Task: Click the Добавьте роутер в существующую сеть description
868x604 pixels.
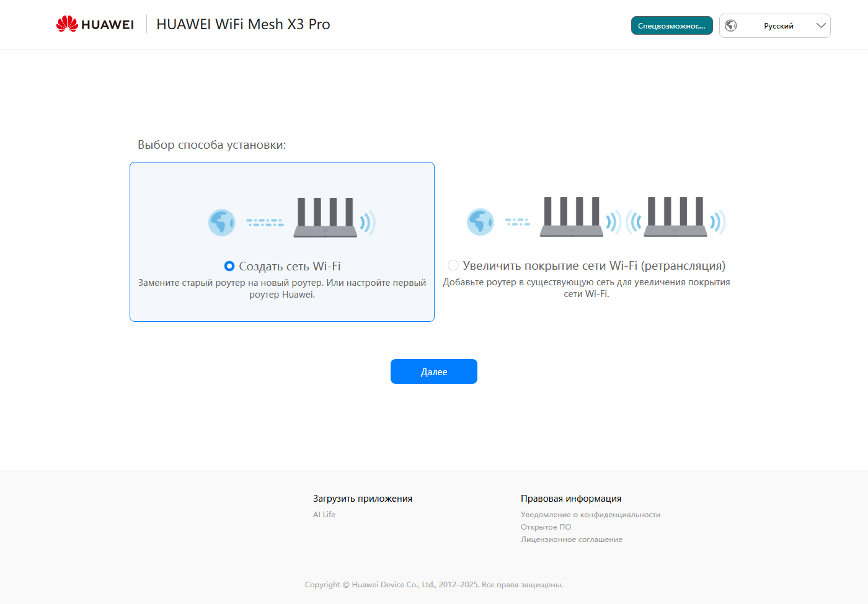Action: point(587,288)
